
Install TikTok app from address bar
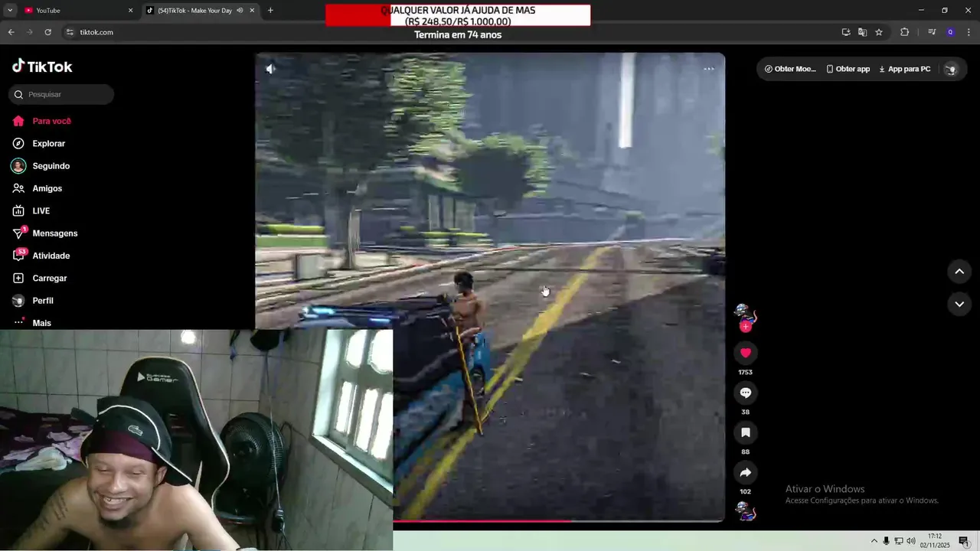846,32
